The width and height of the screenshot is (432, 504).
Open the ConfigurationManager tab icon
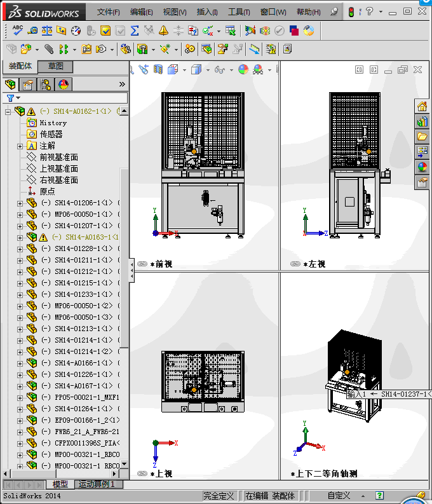point(46,85)
